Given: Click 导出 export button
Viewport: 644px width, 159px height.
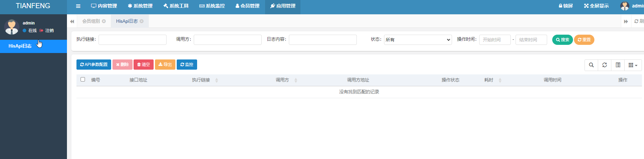Looking at the screenshot, I should pos(165,65).
